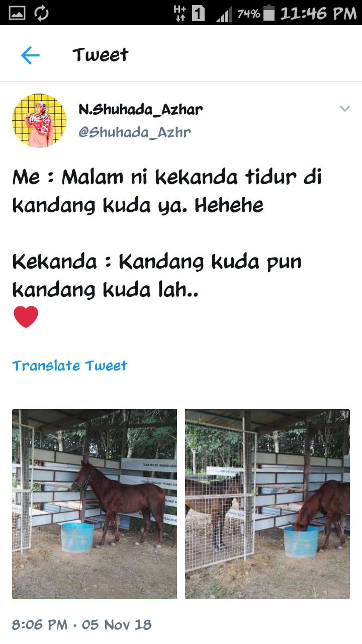Tap the gallery image status bar icon
The image size is (362, 644).
tap(18, 13)
